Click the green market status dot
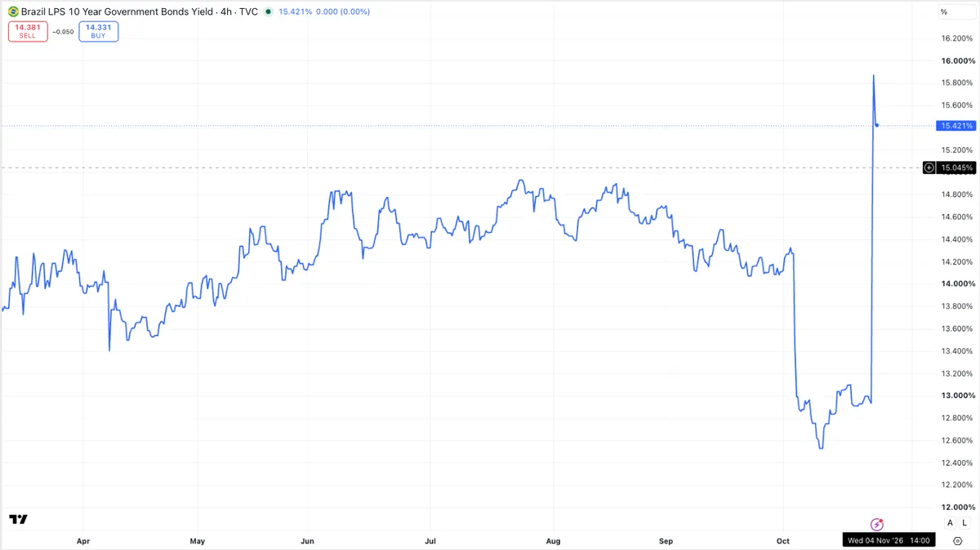Screen dimensions: 980x550 [268, 12]
